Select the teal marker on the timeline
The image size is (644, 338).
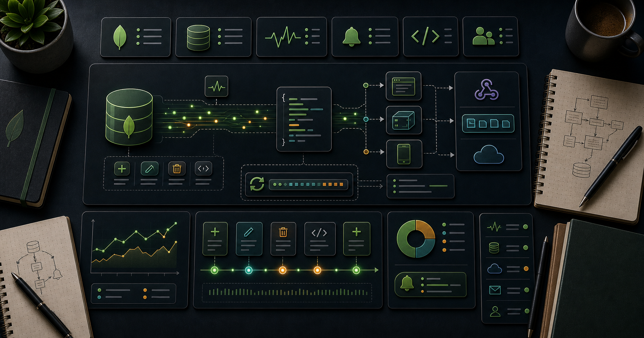(x=249, y=270)
